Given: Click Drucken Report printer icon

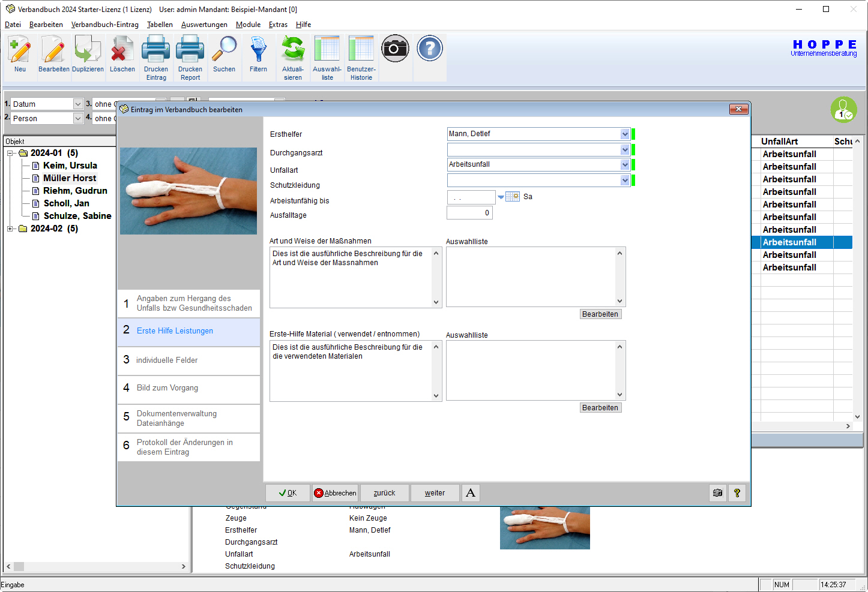Looking at the screenshot, I should point(190,49).
